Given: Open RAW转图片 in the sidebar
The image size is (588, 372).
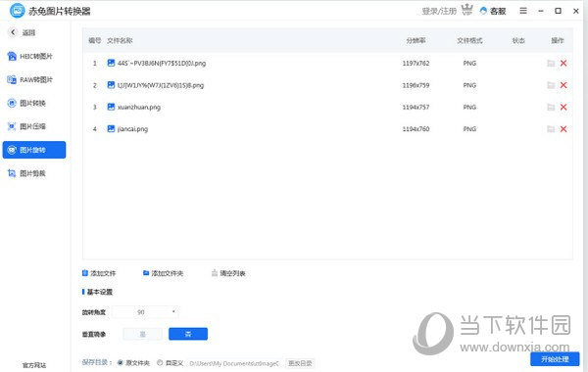Looking at the screenshot, I should (30, 80).
